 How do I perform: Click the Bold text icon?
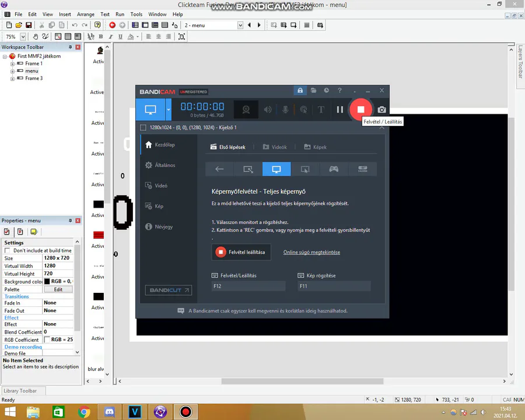click(x=100, y=37)
